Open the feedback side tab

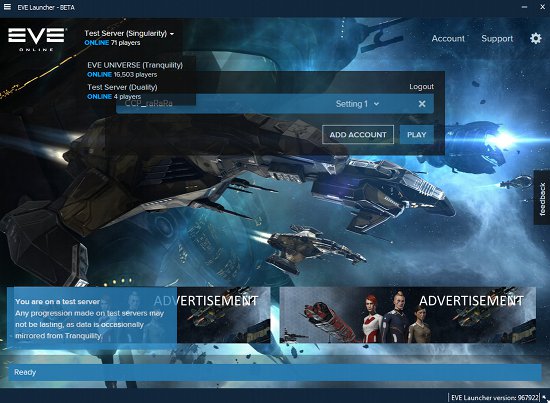tap(542, 198)
